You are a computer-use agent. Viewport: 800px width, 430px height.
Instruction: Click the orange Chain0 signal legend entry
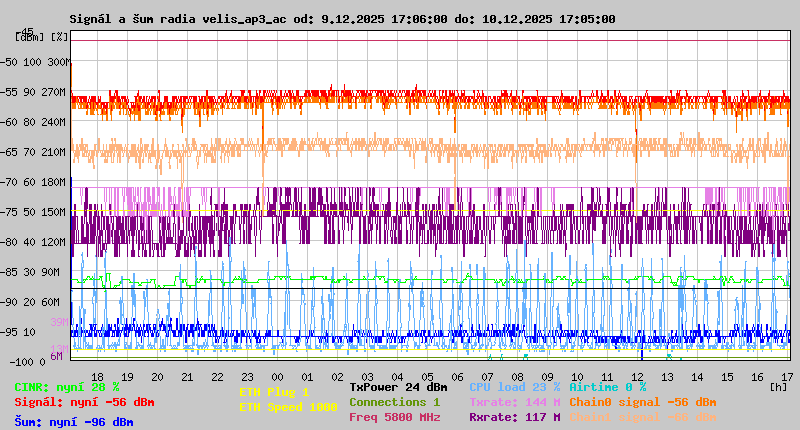tap(642, 402)
